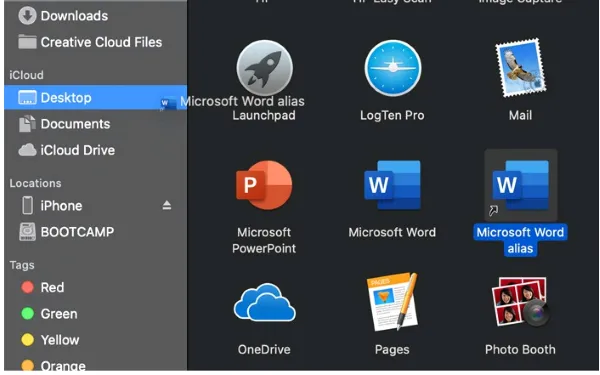600x375 pixels.
Task: Click the BOOTCAMP drive icon
Action: coord(27,232)
